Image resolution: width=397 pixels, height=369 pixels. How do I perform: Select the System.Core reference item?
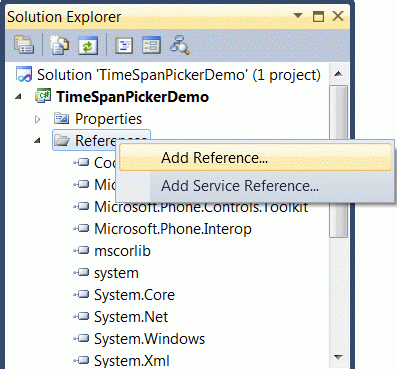pyautogui.click(x=134, y=295)
